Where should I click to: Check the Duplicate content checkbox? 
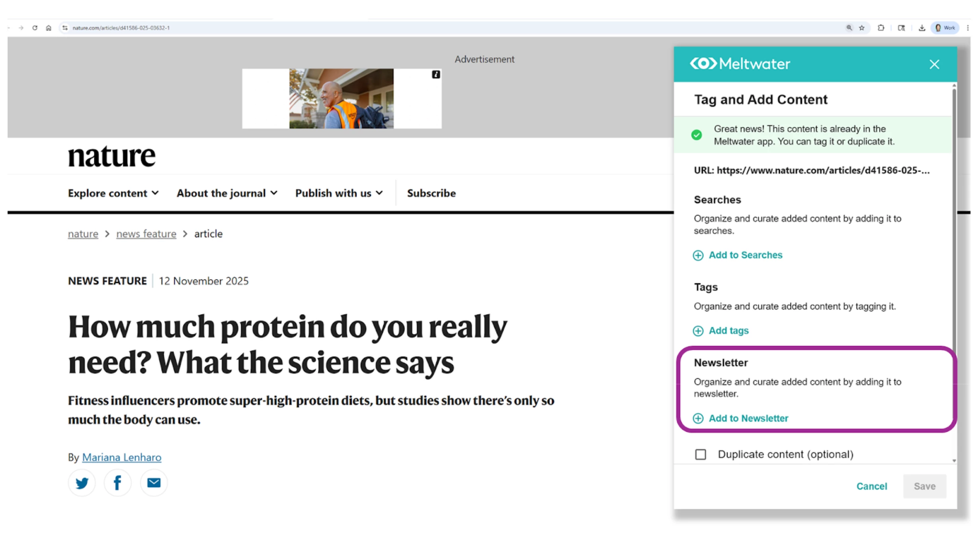point(701,454)
